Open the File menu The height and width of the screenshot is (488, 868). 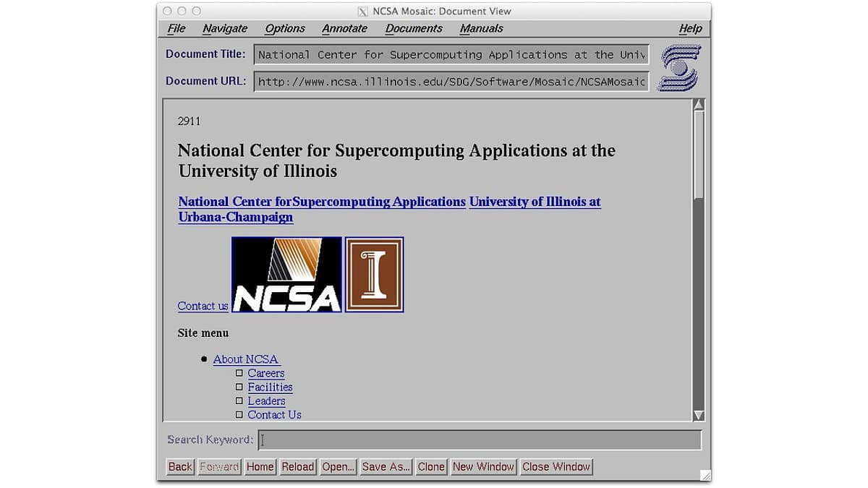tap(176, 28)
